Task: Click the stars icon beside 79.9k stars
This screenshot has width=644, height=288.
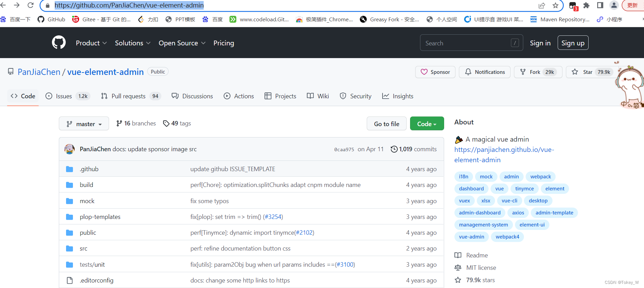Action: pos(458,280)
